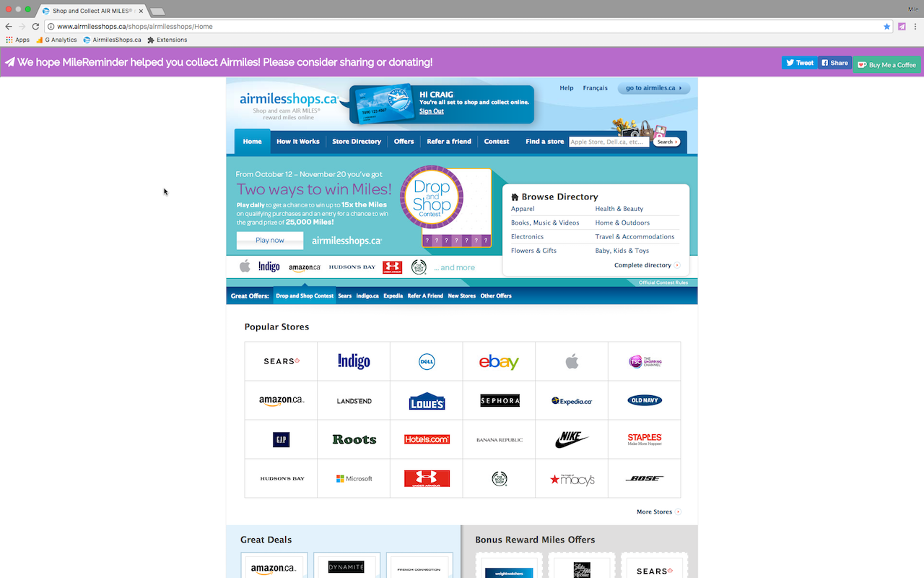Open the MileReminder extension icon in toolbar

pos(902,27)
